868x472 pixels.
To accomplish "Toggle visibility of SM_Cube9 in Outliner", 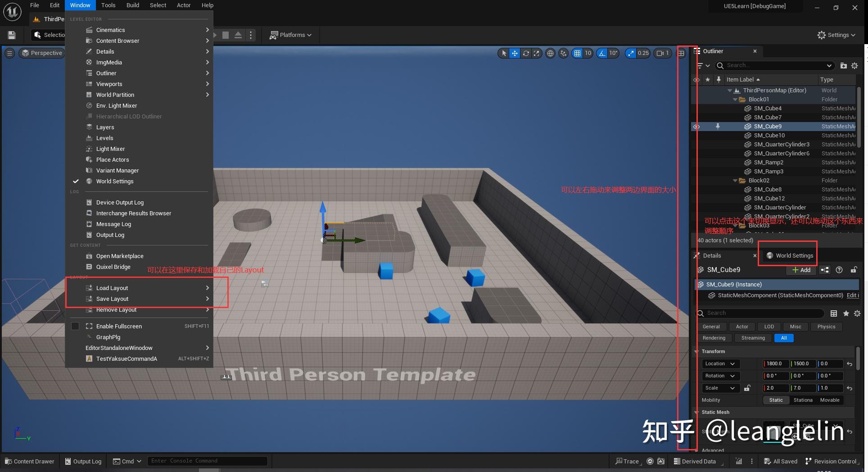I will tap(696, 127).
